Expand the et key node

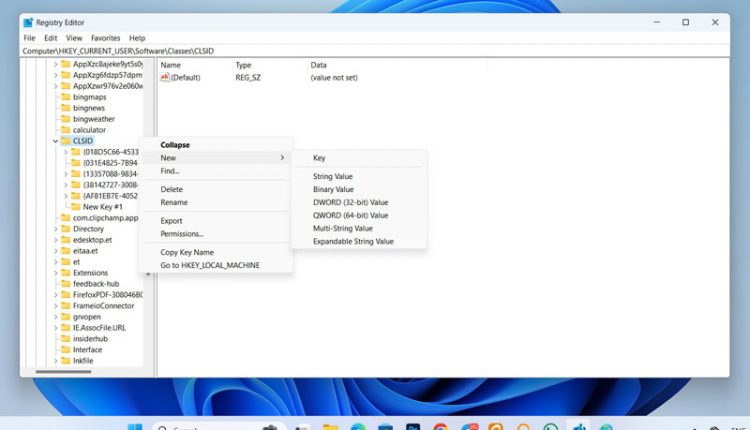coord(55,262)
